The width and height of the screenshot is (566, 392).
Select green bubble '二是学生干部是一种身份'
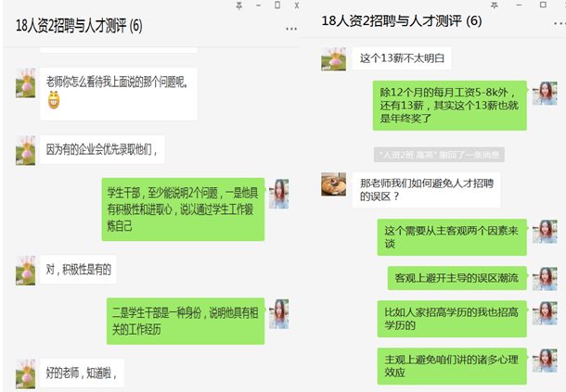coord(186,321)
